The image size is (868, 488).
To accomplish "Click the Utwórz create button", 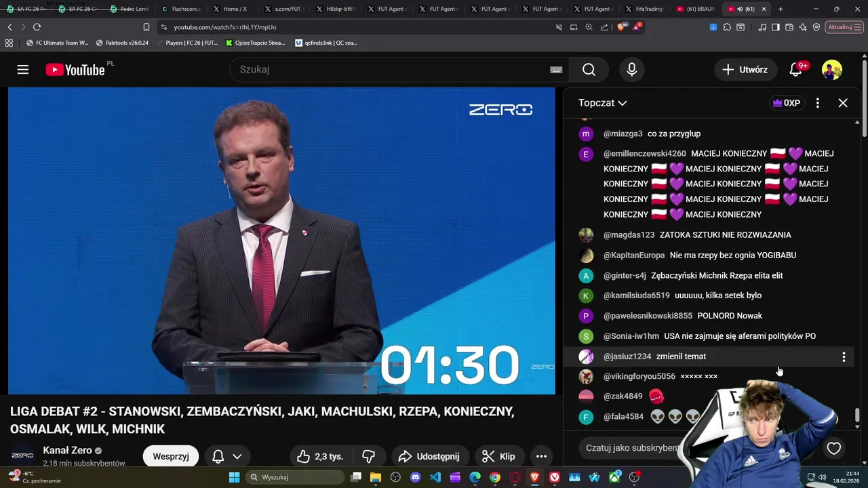I will (x=745, y=70).
